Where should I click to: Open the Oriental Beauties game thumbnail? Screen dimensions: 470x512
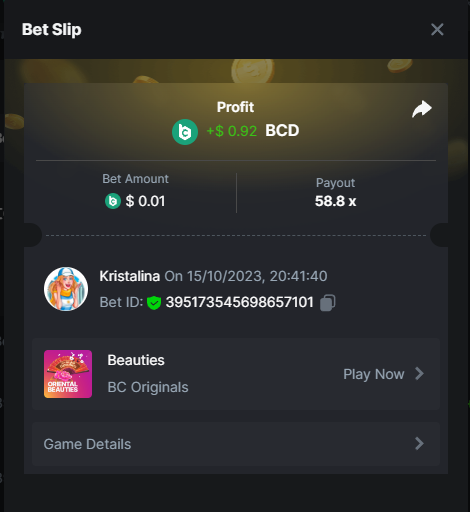[68, 374]
